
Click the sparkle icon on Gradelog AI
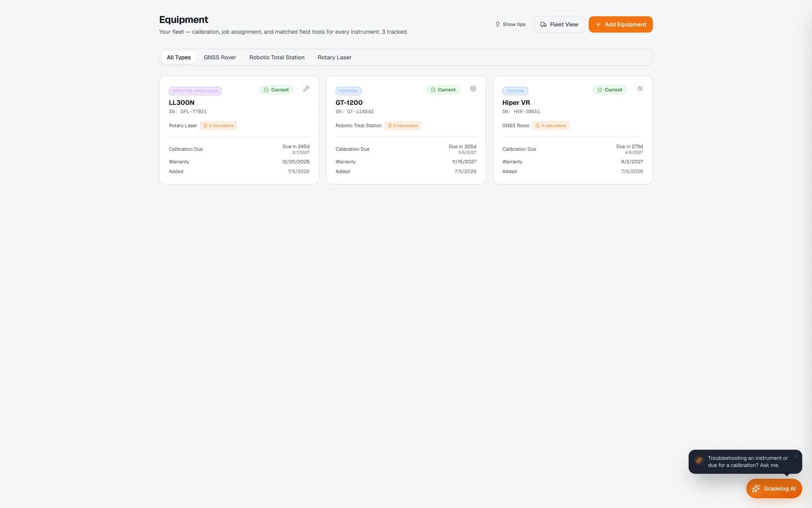[x=756, y=488]
